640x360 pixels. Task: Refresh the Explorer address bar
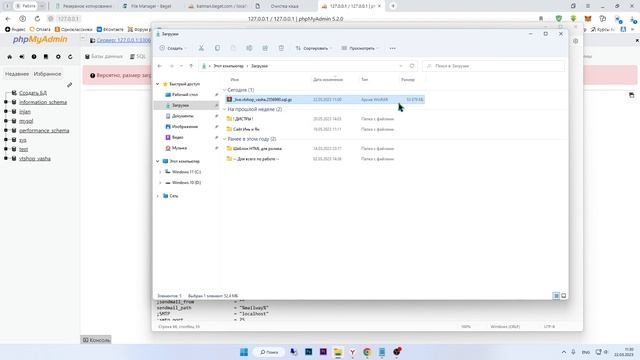tap(412, 66)
